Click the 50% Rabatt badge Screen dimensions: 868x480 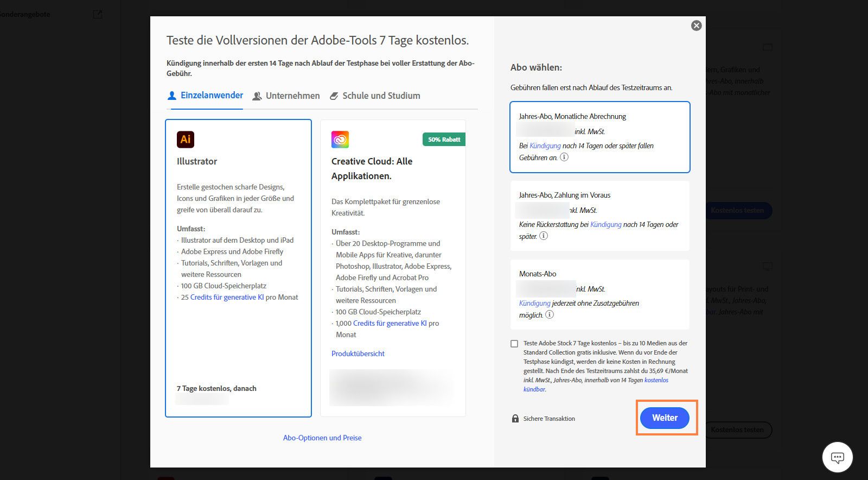pos(444,140)
